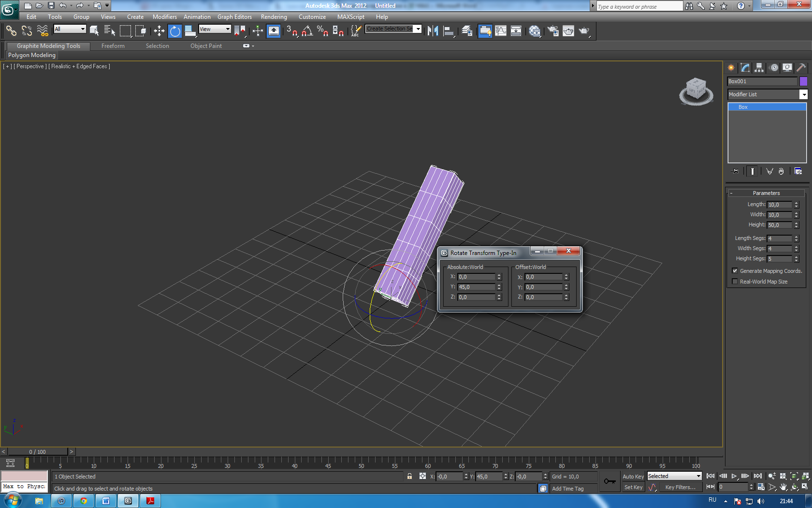Click the Select and Manipulate icon
The width and height of the screenshot is (812, 508).
(258, 31)
